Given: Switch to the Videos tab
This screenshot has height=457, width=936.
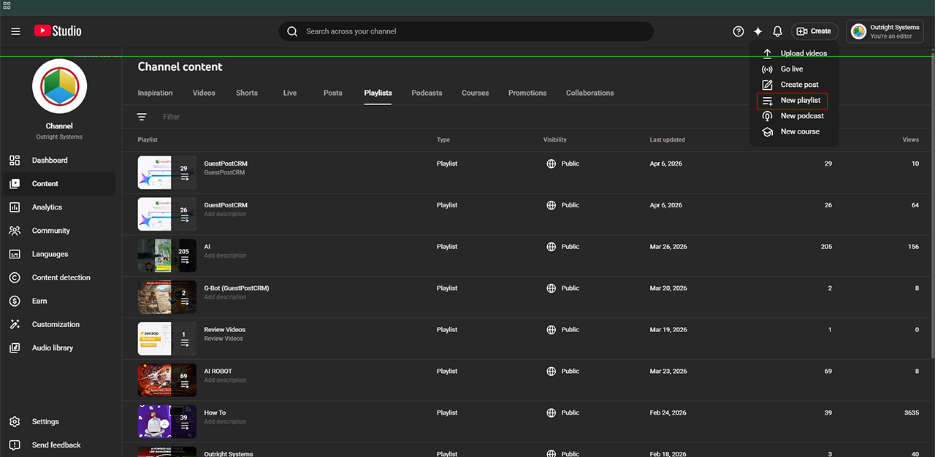Looking at the screenshot, I should tap(204, 93).
